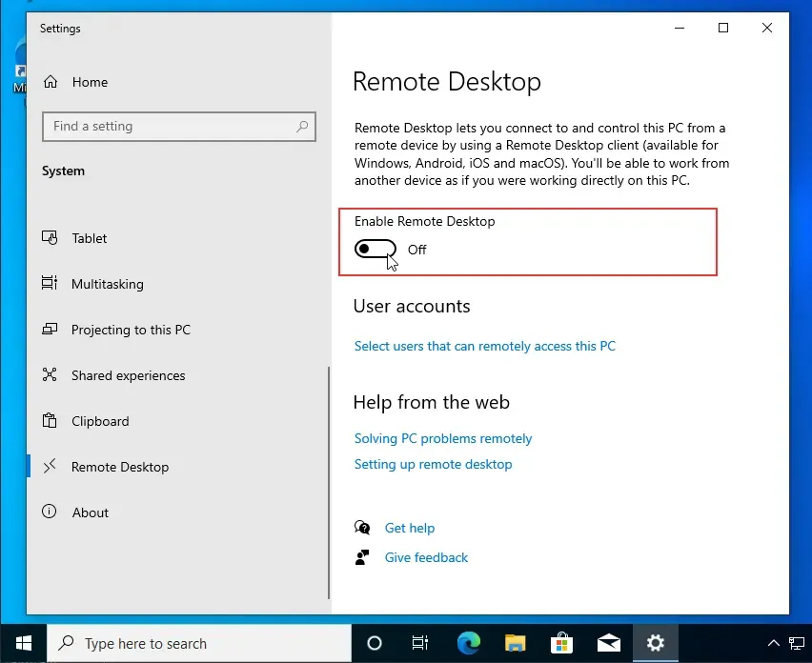The height and width of the screenshot is (663, 812).
Task: Click the Off label beside the switch
Action: pos(416,250)
